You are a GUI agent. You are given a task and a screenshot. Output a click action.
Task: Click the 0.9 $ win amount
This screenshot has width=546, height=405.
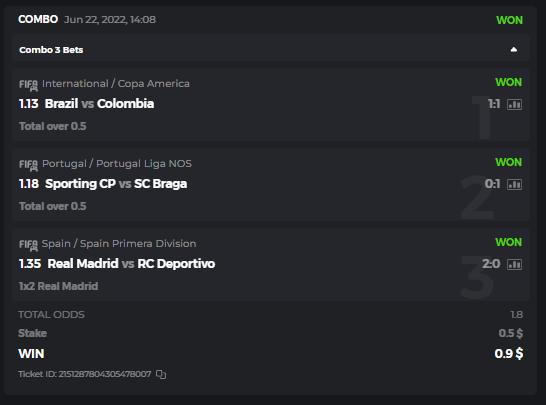click(509, 353)
